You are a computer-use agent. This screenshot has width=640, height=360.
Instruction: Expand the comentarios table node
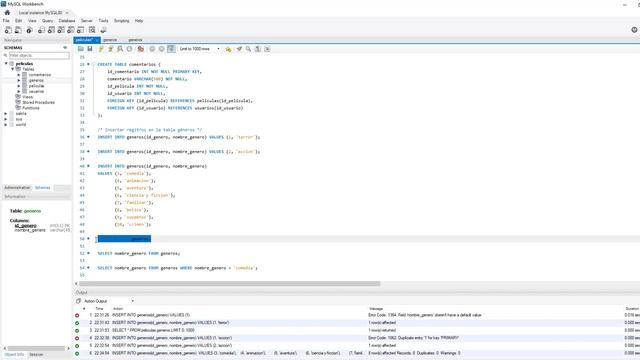coord(19,75)
